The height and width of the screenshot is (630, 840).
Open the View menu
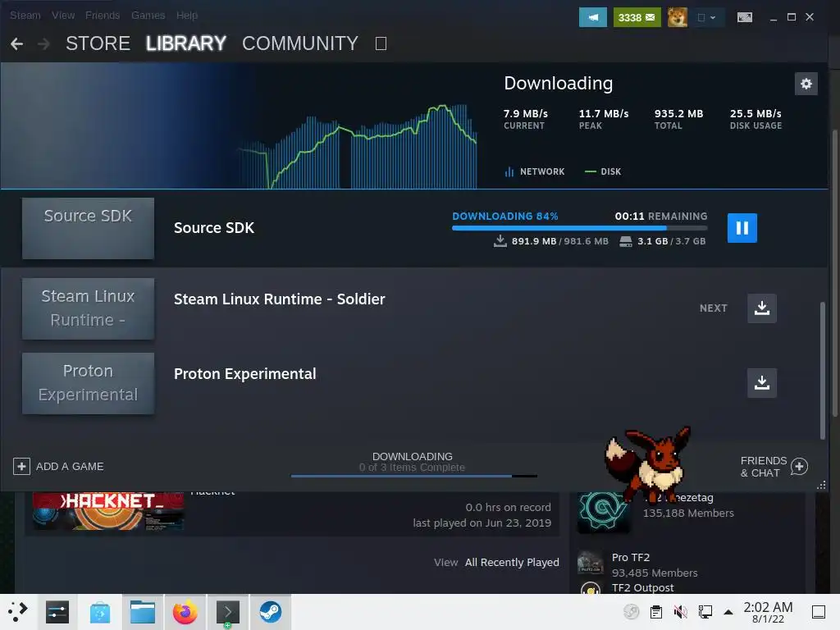[x=63, y=16]
